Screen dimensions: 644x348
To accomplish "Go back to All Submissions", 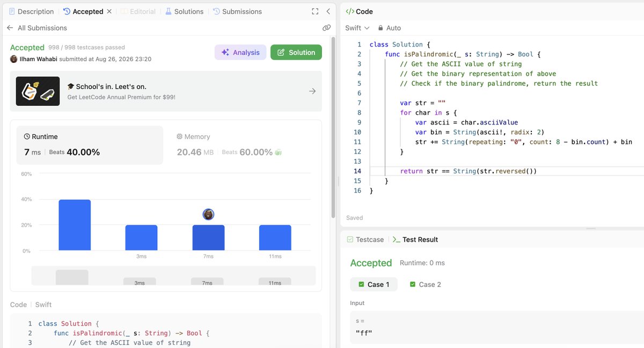I will (x=37, y=28).
